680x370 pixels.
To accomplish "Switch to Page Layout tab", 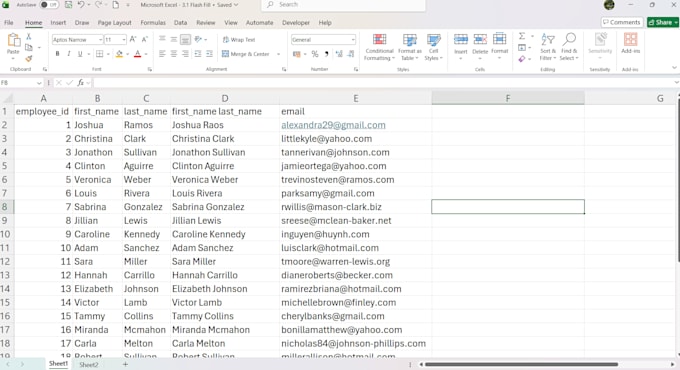I will click(x=114, y=23).
